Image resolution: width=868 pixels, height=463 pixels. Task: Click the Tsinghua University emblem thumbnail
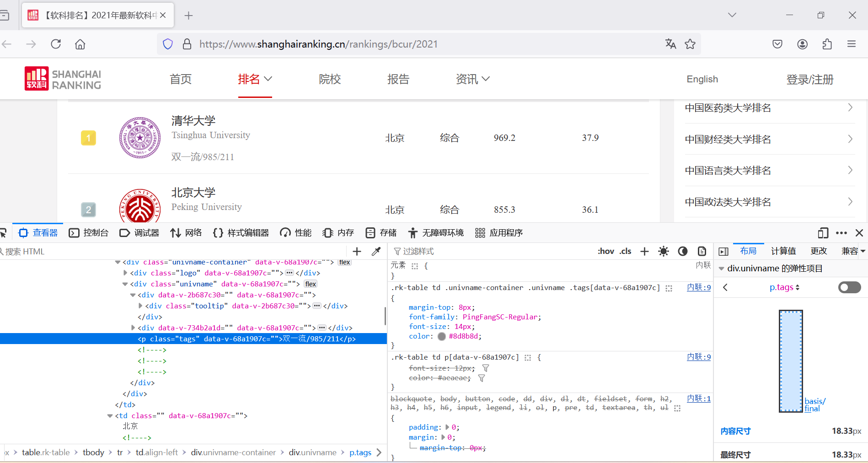tap(140, 138)
